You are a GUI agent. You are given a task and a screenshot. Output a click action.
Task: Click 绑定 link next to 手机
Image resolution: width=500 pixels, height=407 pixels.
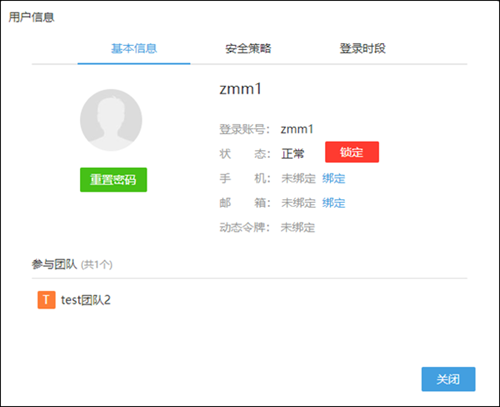(x=334, y=178)
